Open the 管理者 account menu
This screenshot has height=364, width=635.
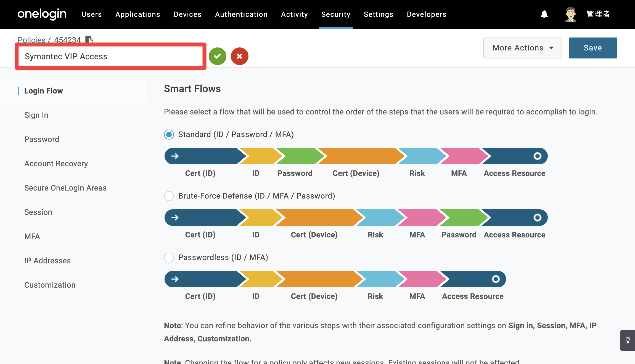click(x=598, y=14)
